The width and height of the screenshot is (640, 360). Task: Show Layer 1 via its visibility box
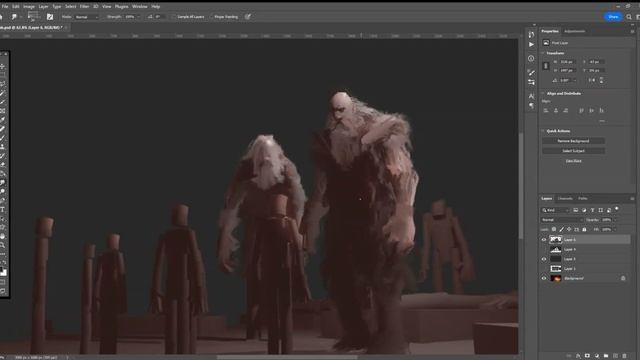point(544,269)
